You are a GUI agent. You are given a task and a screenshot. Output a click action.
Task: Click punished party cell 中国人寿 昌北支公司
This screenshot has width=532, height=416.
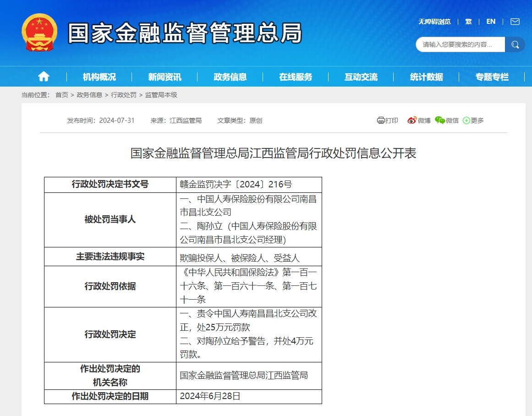point(249,219)
